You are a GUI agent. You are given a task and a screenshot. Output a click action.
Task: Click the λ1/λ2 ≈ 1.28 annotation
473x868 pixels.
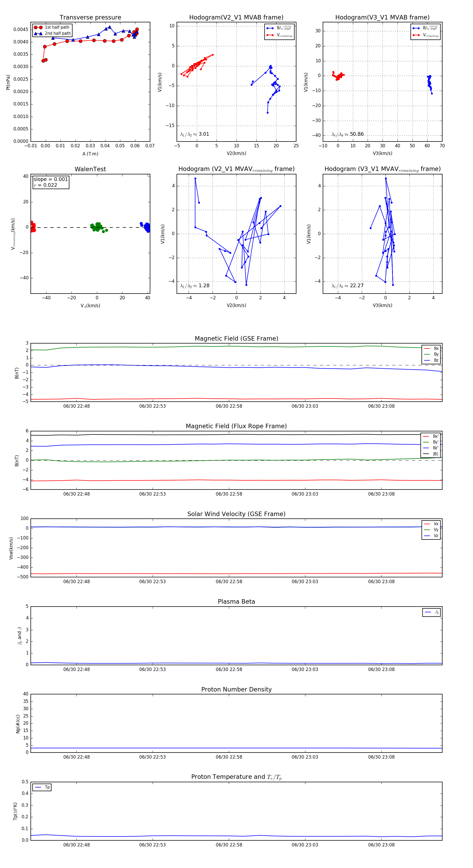(x=194, y=286)
